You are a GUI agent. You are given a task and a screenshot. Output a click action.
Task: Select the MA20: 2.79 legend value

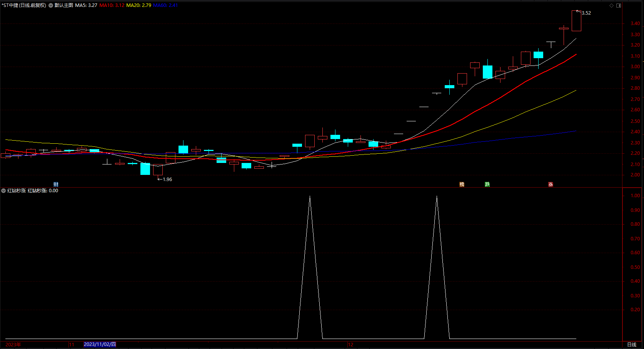click(x=139, y=5)
